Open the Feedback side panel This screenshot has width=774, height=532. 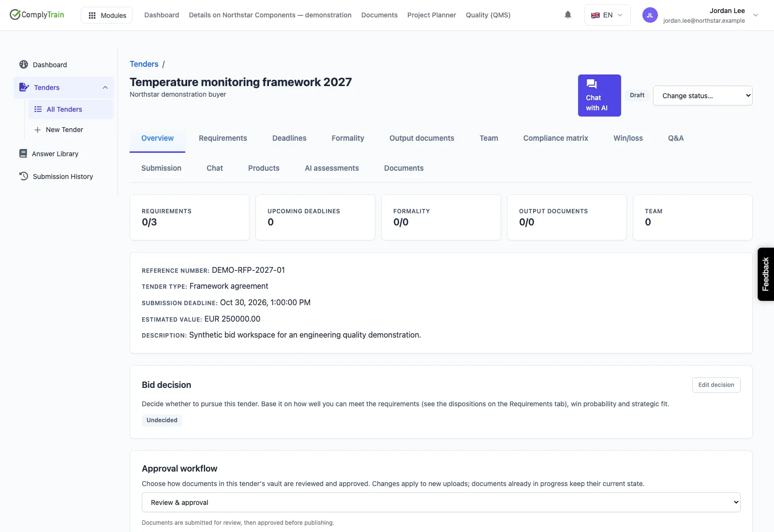coord(765,274)
